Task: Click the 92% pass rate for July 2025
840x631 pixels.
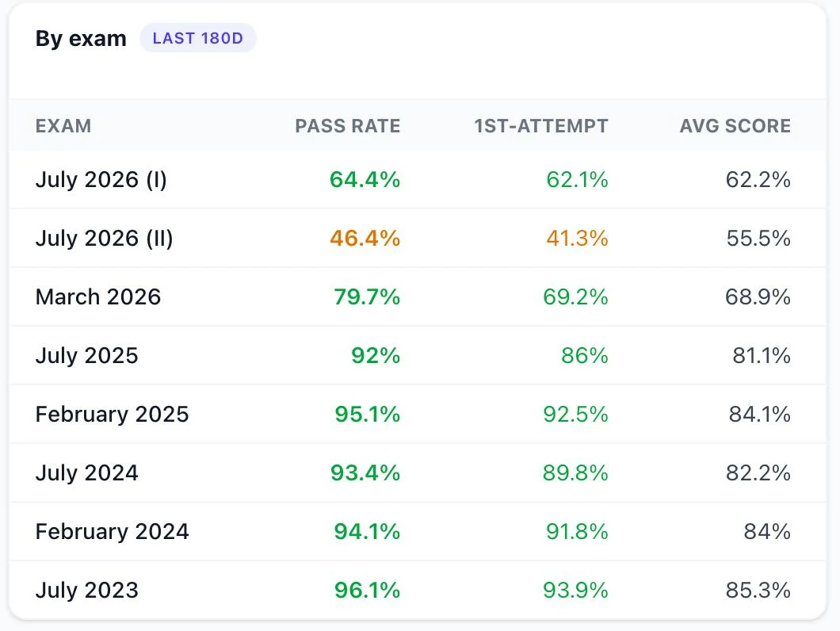Action: (376, 355)
